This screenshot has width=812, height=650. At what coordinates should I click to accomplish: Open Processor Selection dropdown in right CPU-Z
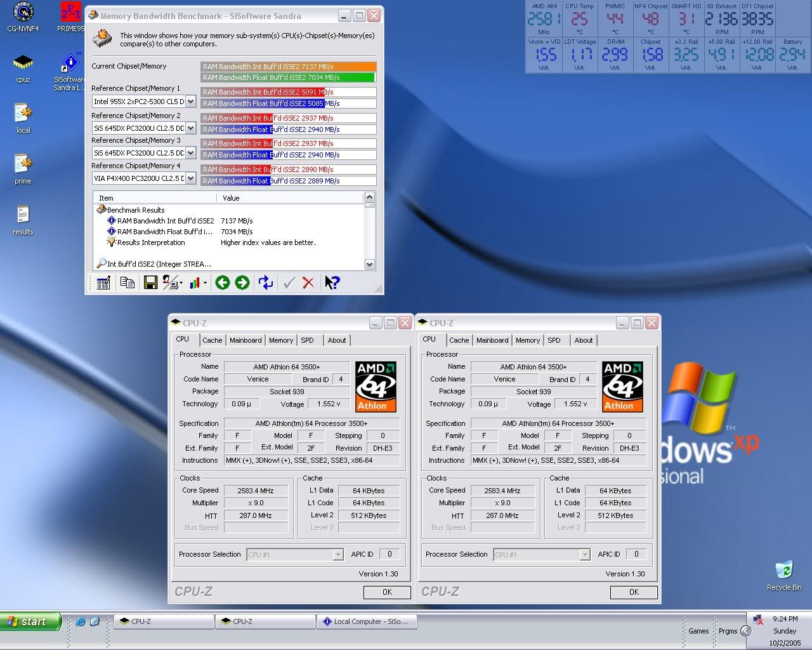[585, 555]
